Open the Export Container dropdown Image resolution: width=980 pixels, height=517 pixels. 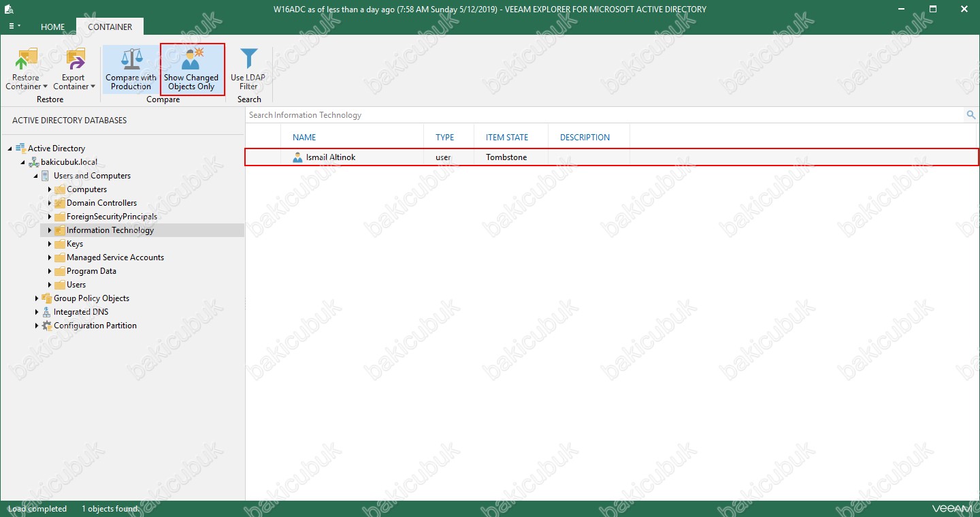coord(74,69)
